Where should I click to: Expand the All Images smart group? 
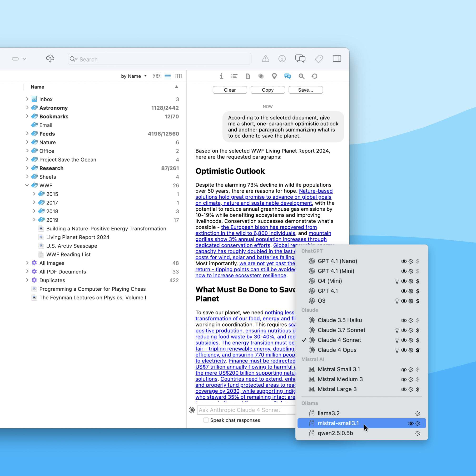click(27, 263)
